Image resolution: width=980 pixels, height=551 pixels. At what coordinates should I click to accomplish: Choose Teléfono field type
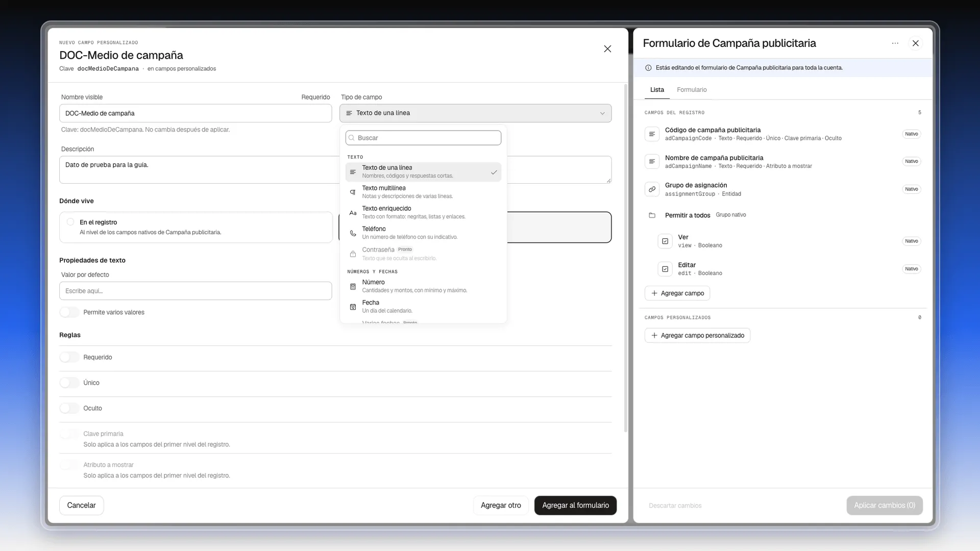[x=423, y=233]
